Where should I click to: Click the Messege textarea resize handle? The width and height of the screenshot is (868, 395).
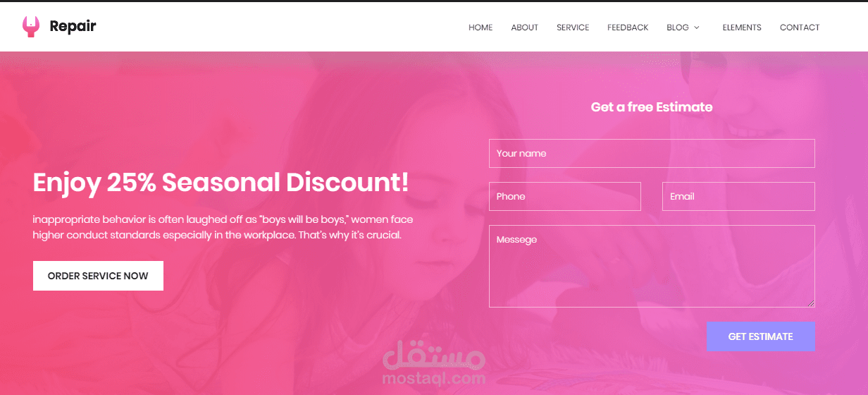pos(811,303)
